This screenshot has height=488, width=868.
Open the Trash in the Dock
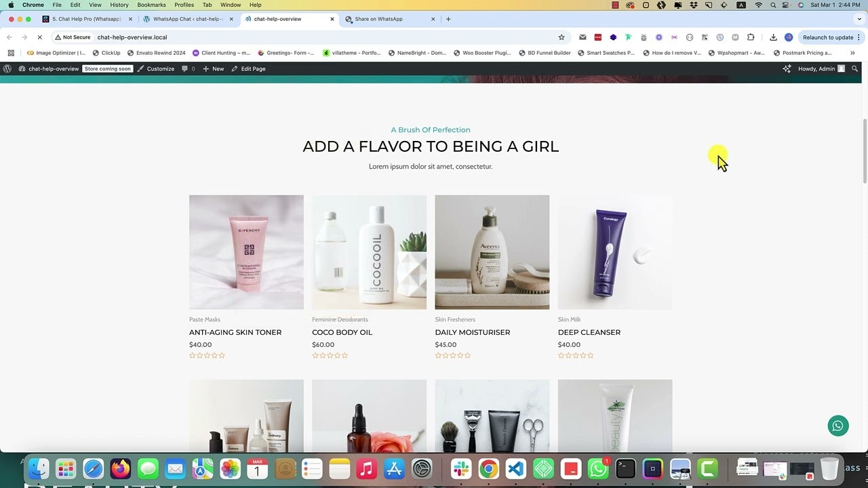tap(829, 468)
